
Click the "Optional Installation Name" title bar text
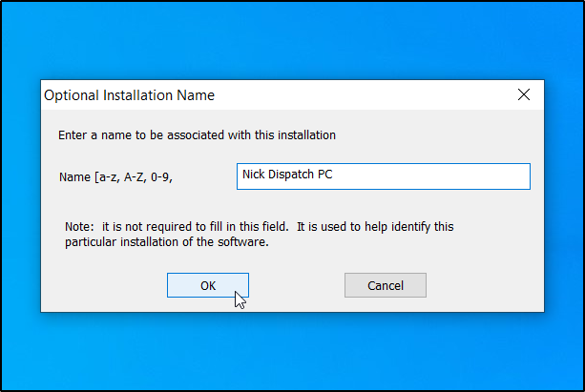coord(130,95)
